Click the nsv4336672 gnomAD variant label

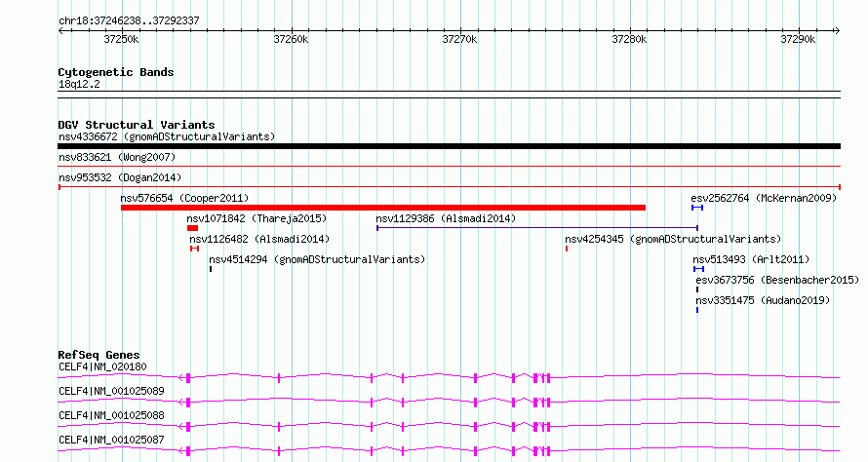(x=167, y=136)
